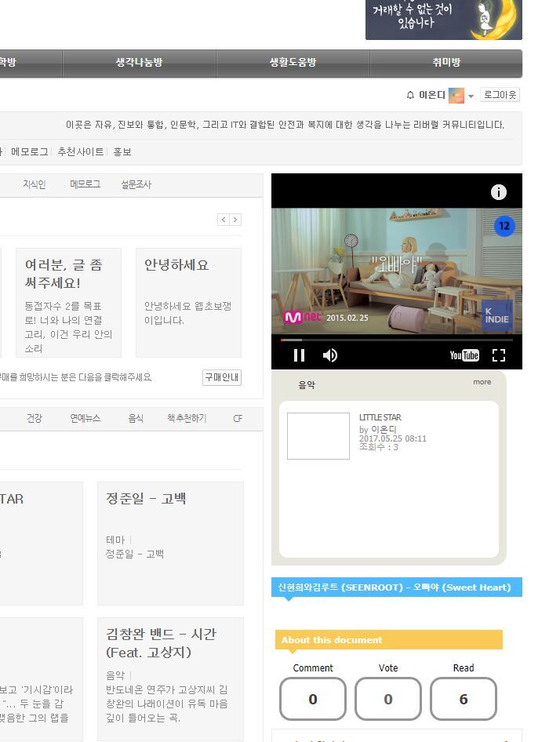The width and height of the screenshot is (560, 742).
Task: Open 추천사이트 link
Action: (81, 152)
